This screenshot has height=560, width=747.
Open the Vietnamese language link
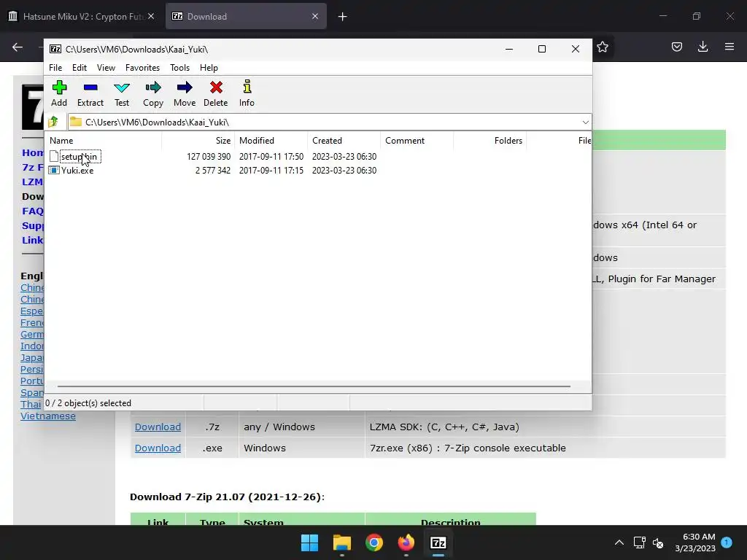pyautogui.click(x=48, y=416)
